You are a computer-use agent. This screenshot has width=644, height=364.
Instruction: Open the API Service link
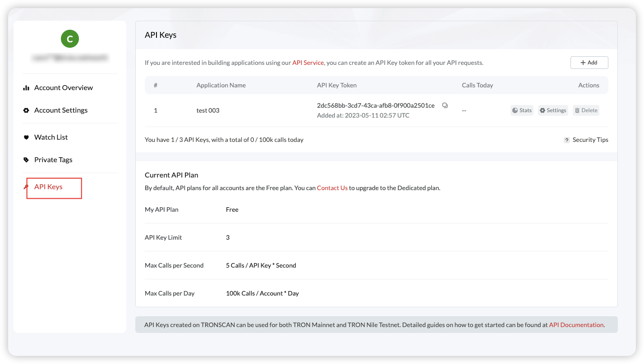coord(308,63)
